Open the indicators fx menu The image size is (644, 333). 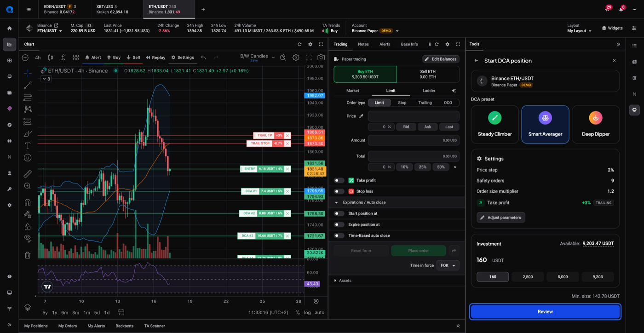pyautogui.click(x=63, y=57)
